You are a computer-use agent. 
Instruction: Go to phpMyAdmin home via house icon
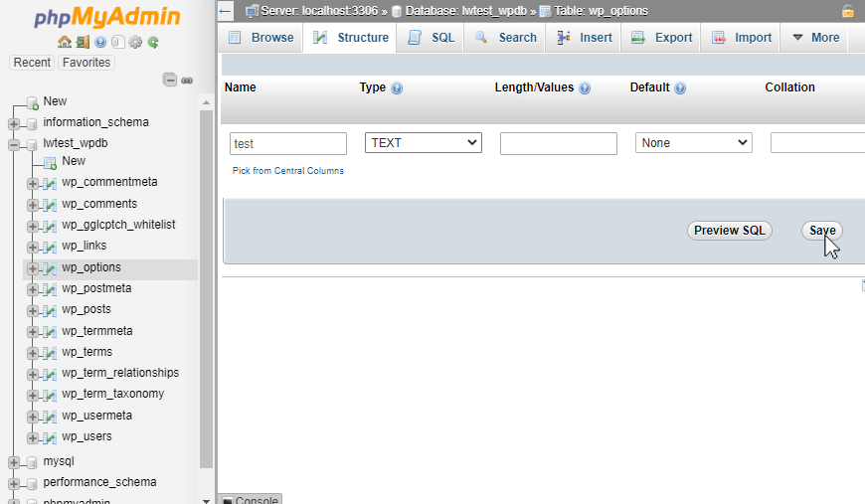[x=65, y=42]
